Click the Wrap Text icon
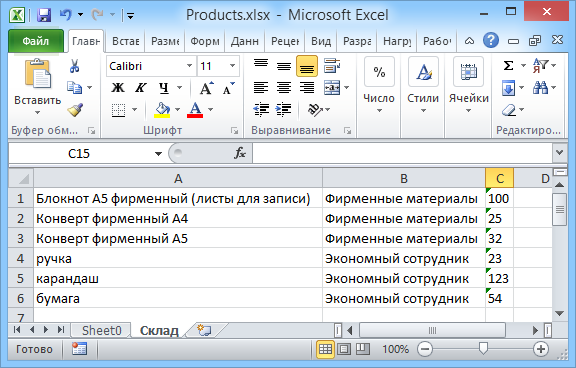The image size is (576, 368). [332, 66]
